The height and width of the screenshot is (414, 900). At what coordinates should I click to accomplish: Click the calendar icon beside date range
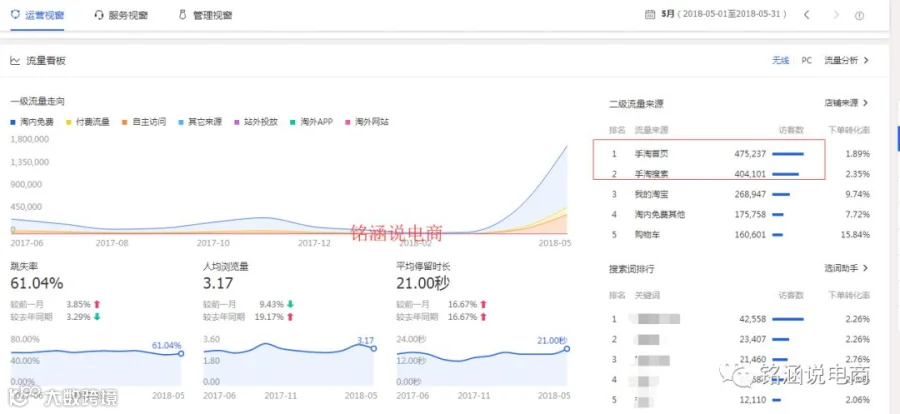click(x=650, y=14)
